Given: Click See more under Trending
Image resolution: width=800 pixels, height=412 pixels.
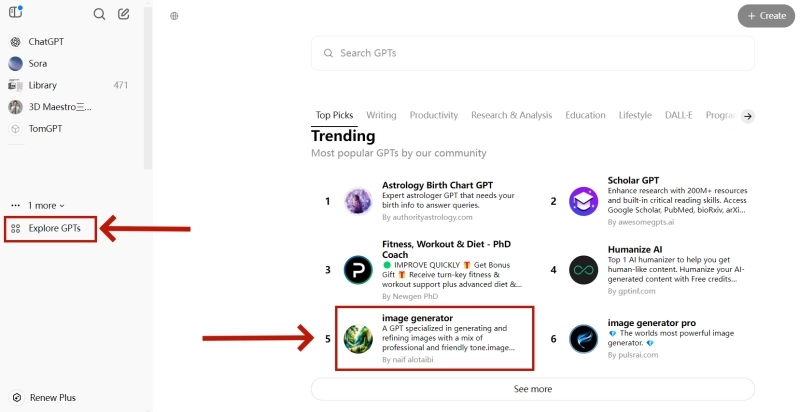Looking at the screenshot, I should [532, 388].
